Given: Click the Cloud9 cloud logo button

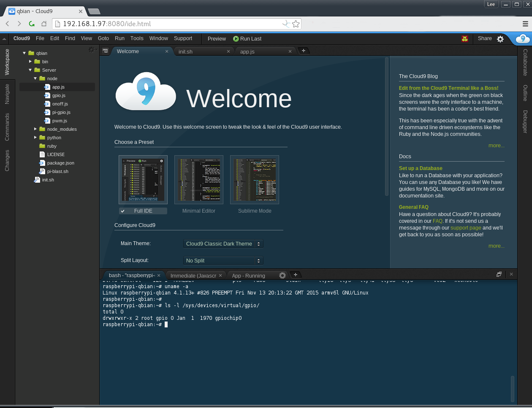Looking at the screenshot, I should [x=523, y=39].
